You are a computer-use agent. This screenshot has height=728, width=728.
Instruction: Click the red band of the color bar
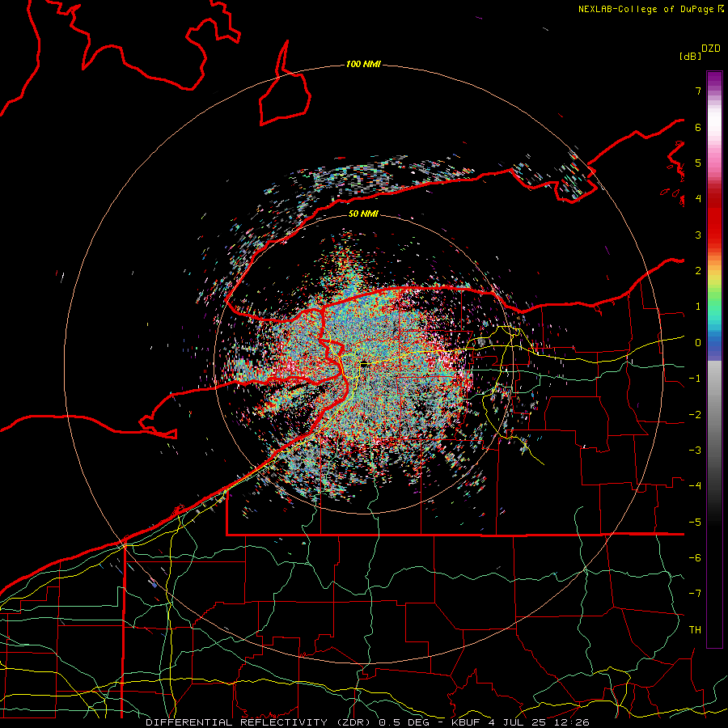tap(714, 221)
